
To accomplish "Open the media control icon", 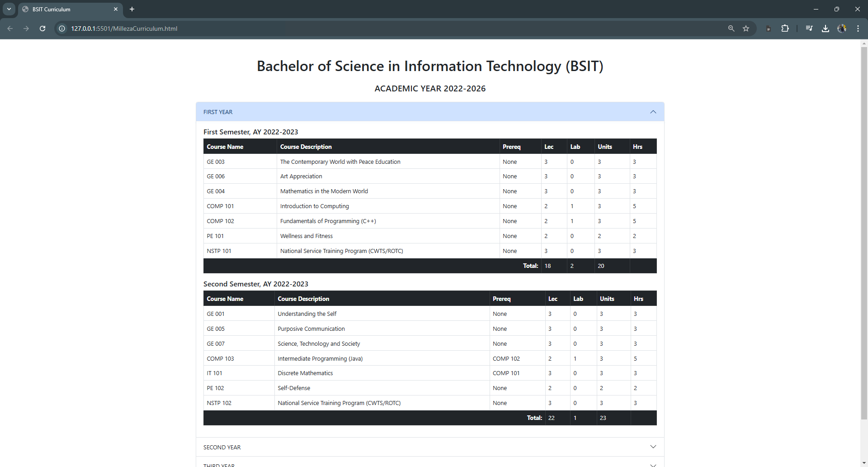I will (x=809, y=29).
